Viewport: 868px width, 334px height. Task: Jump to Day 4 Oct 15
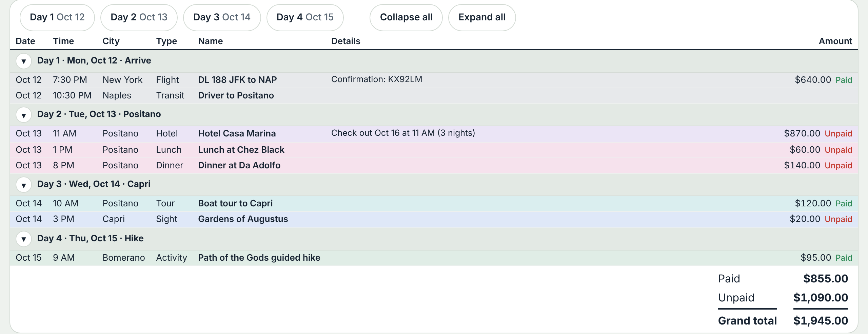pyautogui.click(x=305, y=17)
